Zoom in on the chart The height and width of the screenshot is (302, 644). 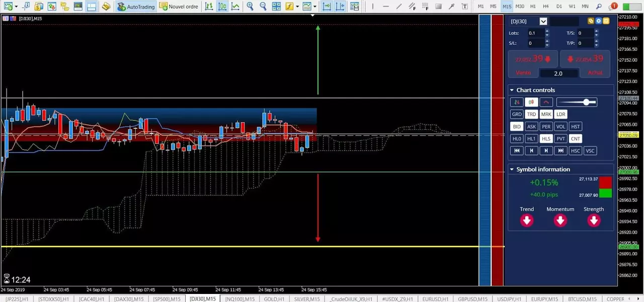(250, 7)
